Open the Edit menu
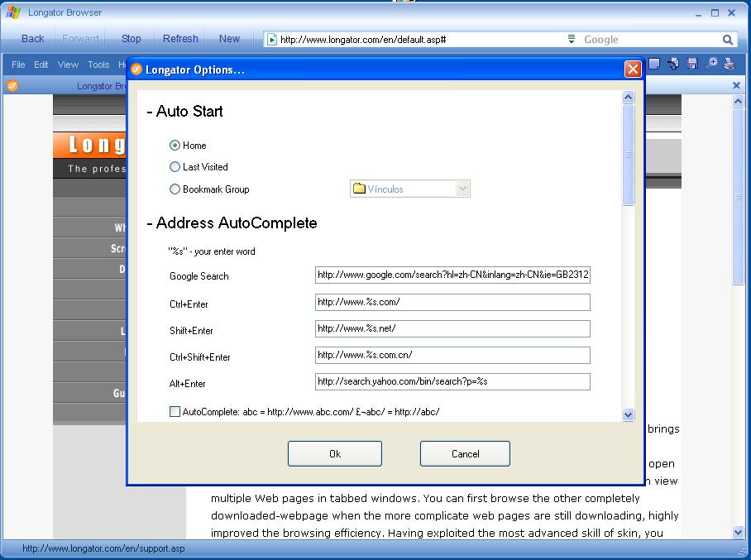 pos(41,65)
